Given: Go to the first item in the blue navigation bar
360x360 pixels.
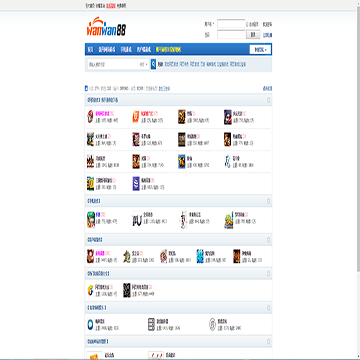Looking at the screenshot, I should coord(90,50).
